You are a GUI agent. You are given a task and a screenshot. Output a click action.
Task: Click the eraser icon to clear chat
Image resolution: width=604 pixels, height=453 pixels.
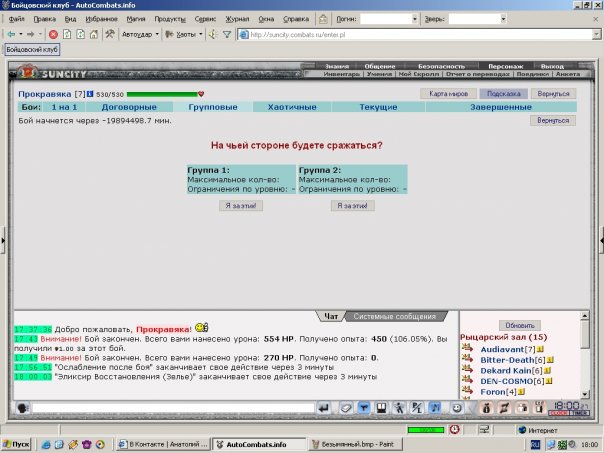(346, 408)
